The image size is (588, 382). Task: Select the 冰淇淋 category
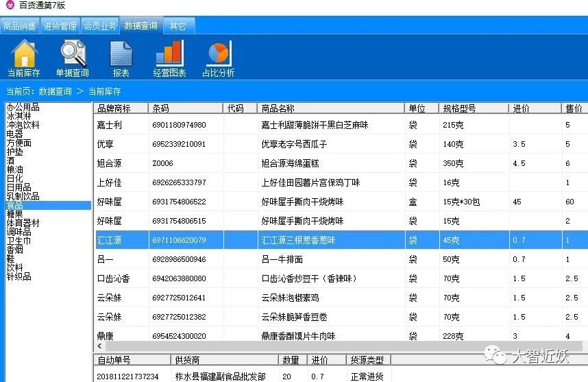click(19, 116)
